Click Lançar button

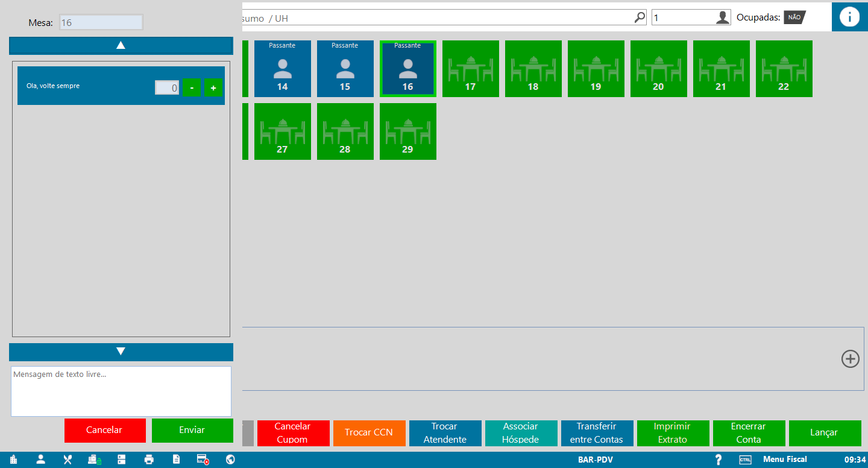coord(825,433)
